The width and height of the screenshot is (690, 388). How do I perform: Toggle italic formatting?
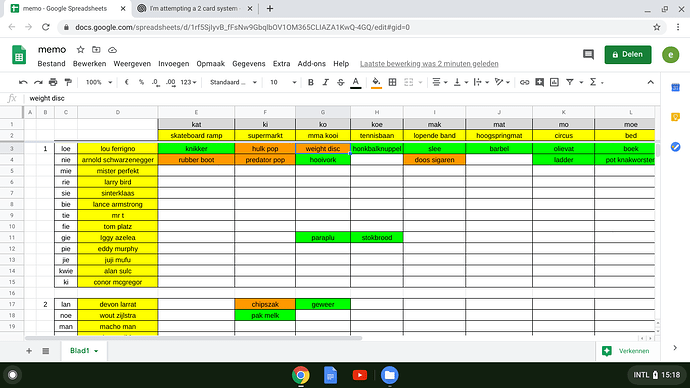point(326,82)
